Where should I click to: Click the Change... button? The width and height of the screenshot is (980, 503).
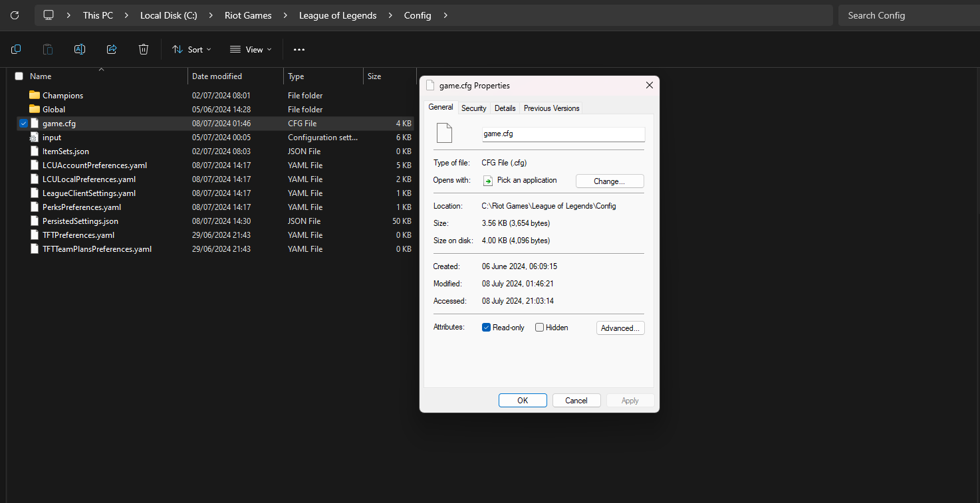coord(609,181)
